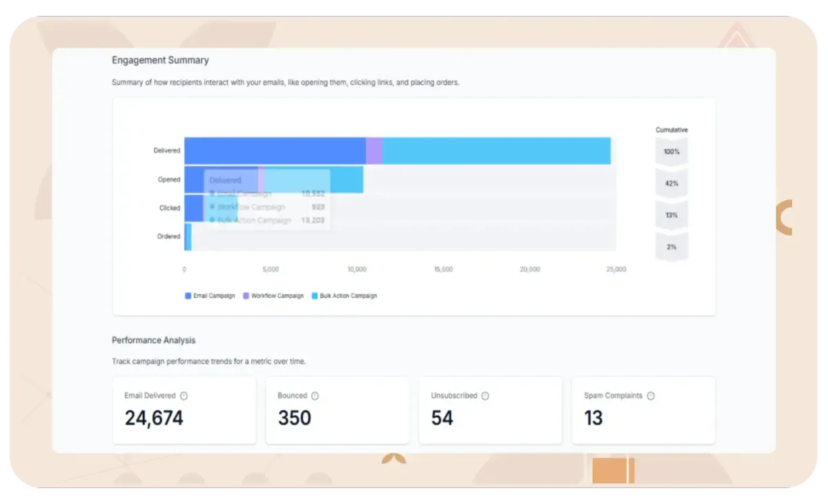The height and width of the screenshot is (504, 828).
Task: Click the info icon next to Unsubscribed
Action: point(486,396)
